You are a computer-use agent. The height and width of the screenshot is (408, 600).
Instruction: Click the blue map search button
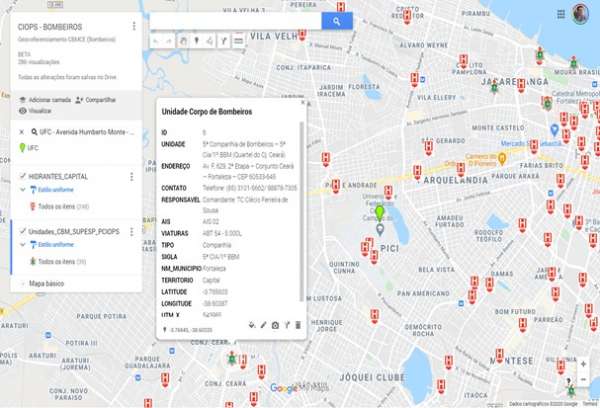337,21
